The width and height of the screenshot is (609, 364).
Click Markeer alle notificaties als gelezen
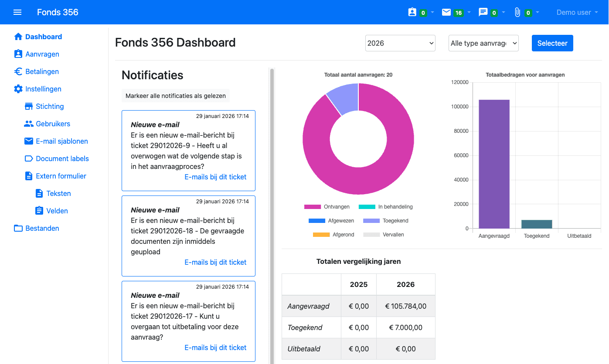tap(175, 96)
